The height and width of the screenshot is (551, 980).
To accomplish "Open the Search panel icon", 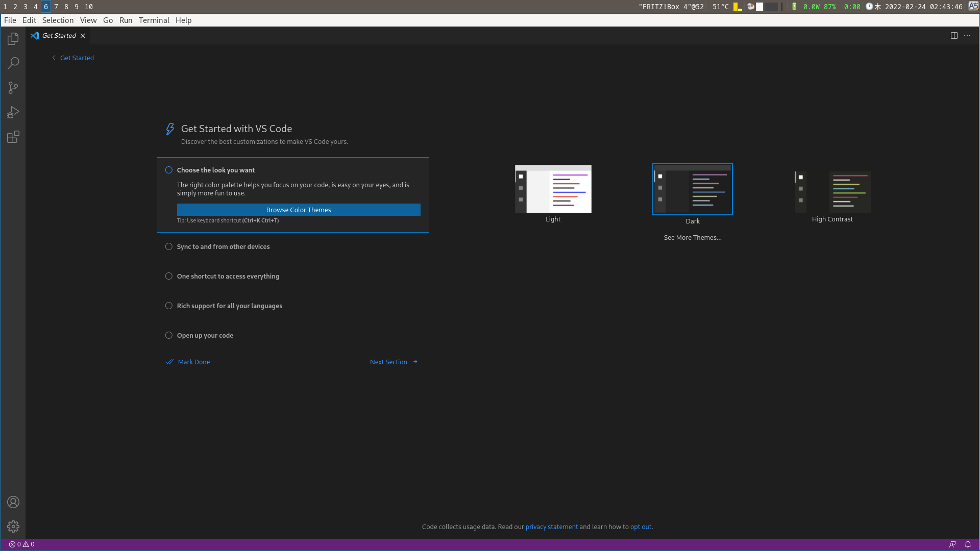I will coord(13,63).
